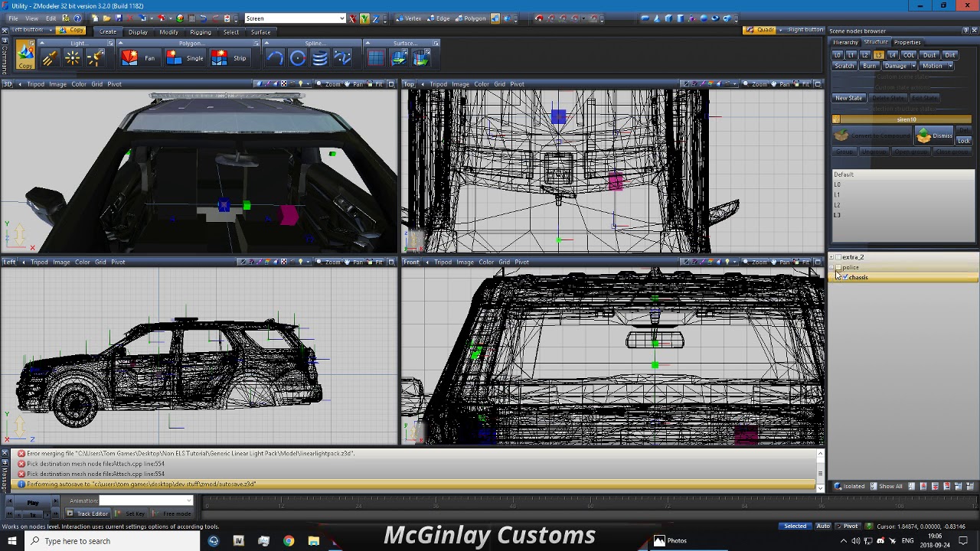Click the Play animation button
Image resolution: width=980 pixels, height=551 pixels.
point(33,503)
